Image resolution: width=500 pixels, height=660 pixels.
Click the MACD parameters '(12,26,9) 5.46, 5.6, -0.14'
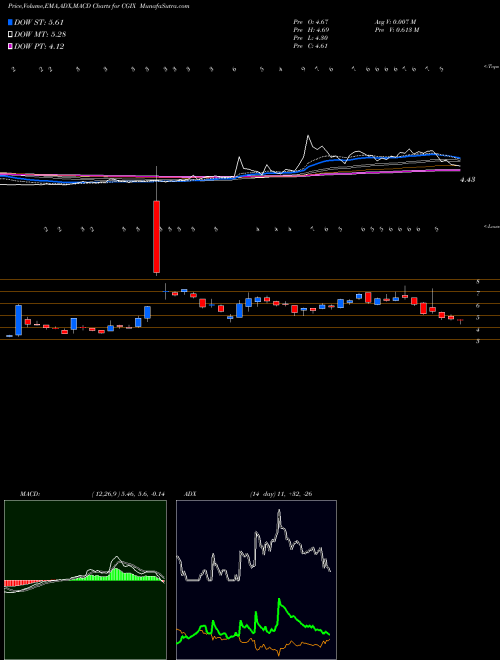(128, 494)
